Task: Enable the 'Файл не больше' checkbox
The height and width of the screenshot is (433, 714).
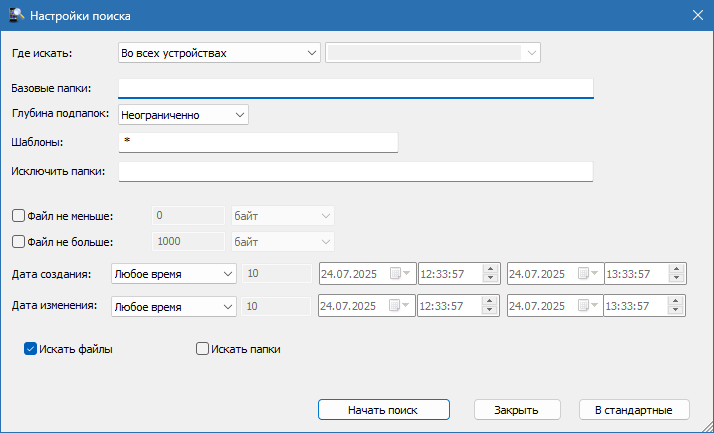Action: coord(18,241)
